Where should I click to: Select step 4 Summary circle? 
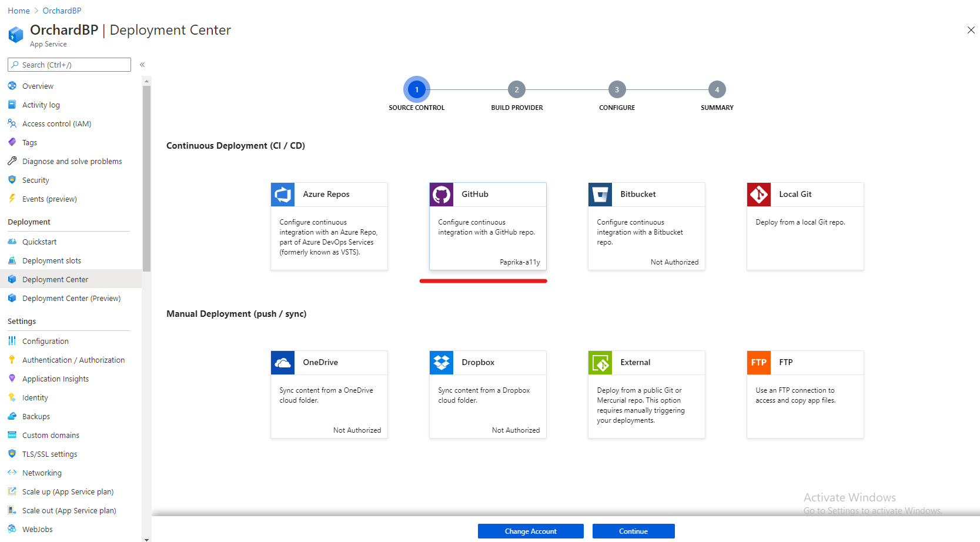click(x=717, y=90)
